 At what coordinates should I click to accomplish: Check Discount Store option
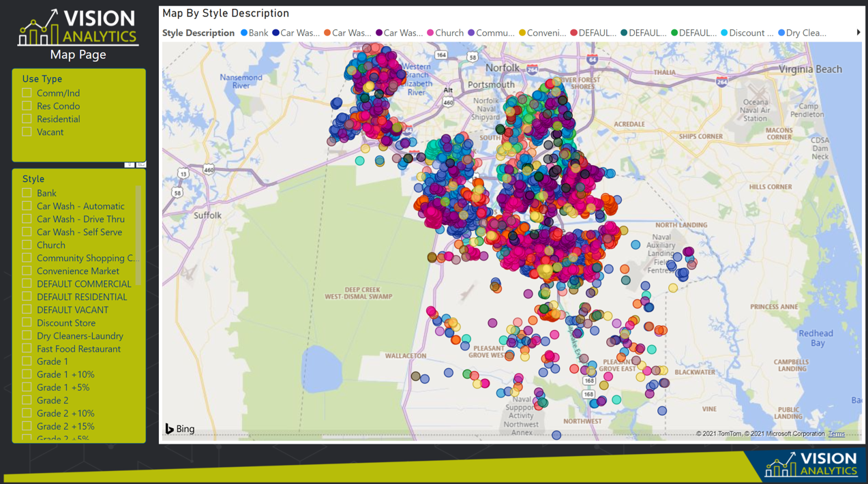(27, 322)
